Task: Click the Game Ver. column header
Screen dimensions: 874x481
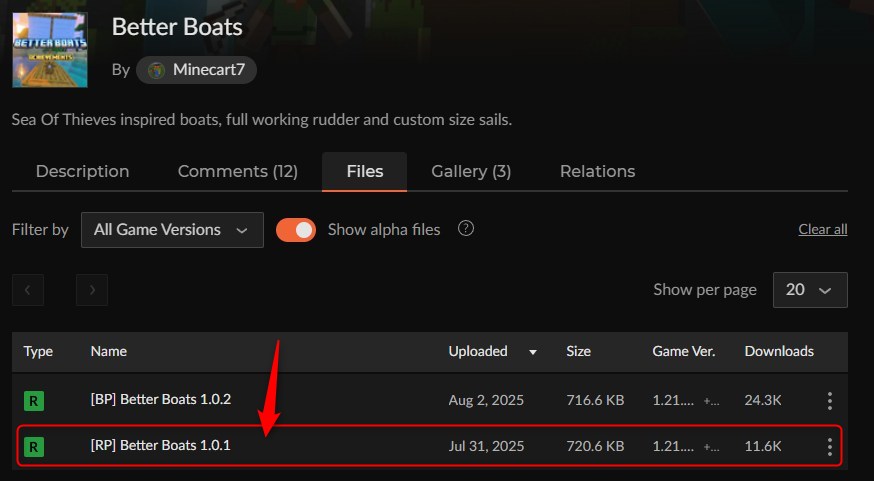Action: point(683,351)
